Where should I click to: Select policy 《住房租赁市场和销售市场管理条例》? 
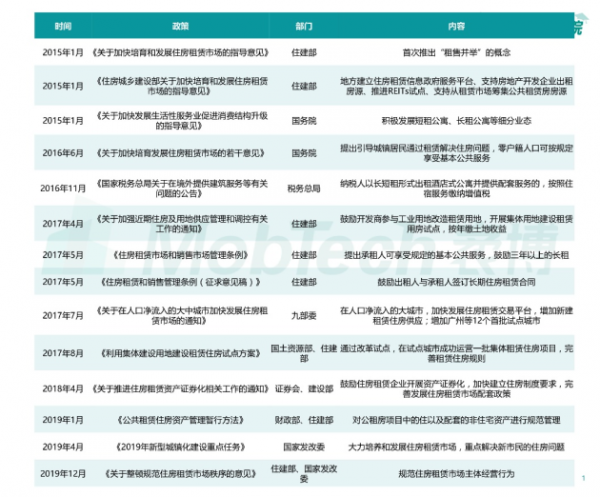point(180,255)
